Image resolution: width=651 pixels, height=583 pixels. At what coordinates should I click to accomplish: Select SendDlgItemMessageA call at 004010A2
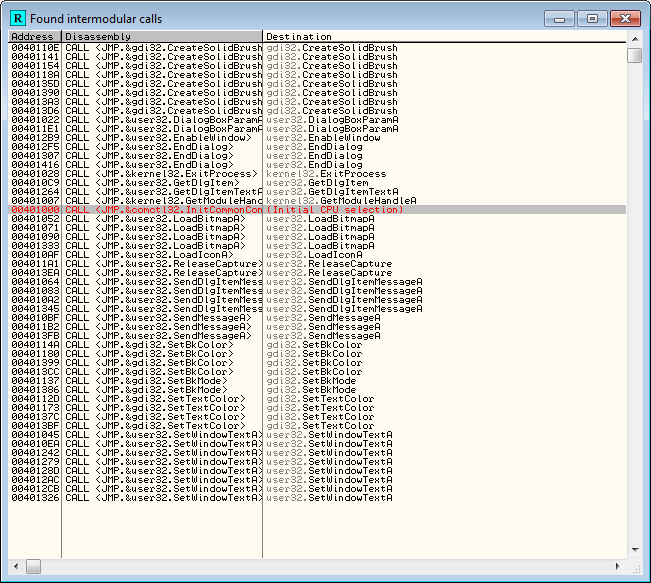click(x=317, y=300)
